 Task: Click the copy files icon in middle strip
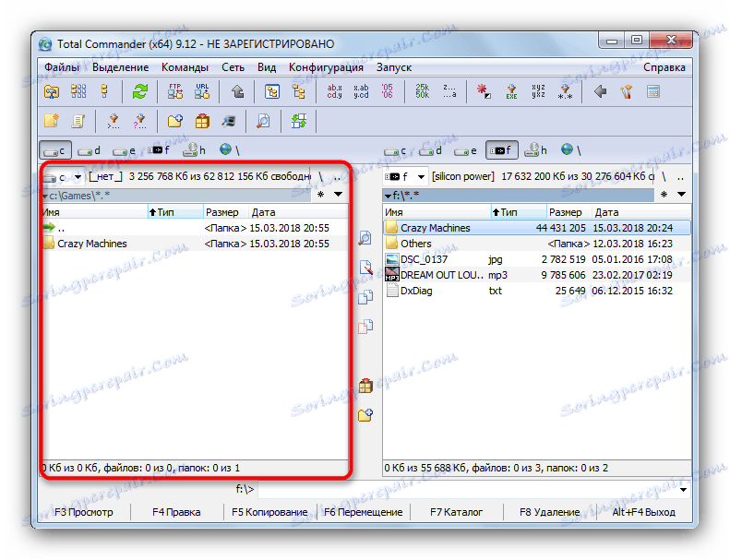click(365, 296)
